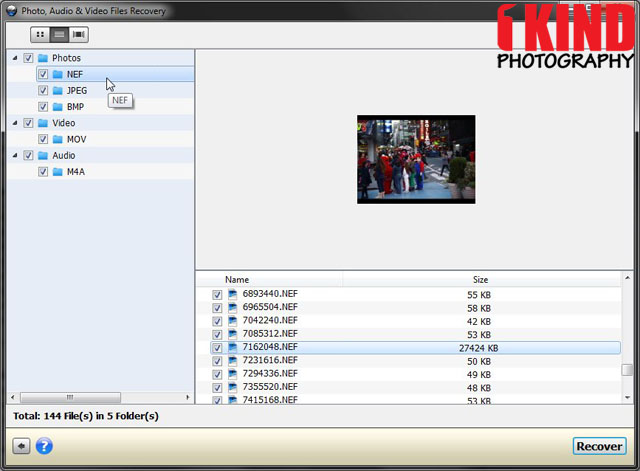Click file icon of 7355520.NEF
Viewport: 640px width, 471px height.
[x=232, y=387]
